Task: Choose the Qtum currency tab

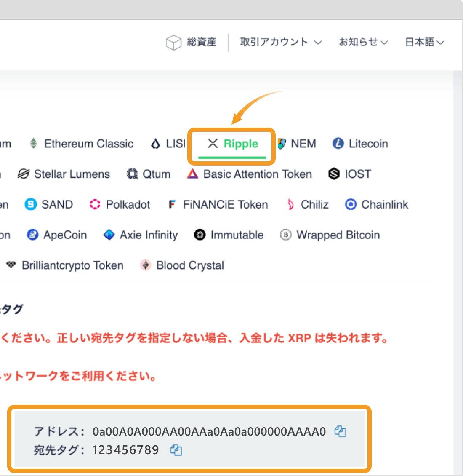Action: (x=148, y=174)
